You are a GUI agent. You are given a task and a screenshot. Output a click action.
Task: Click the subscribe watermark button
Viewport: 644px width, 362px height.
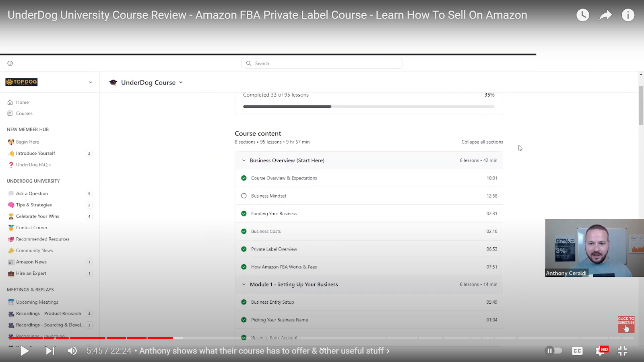626,324
